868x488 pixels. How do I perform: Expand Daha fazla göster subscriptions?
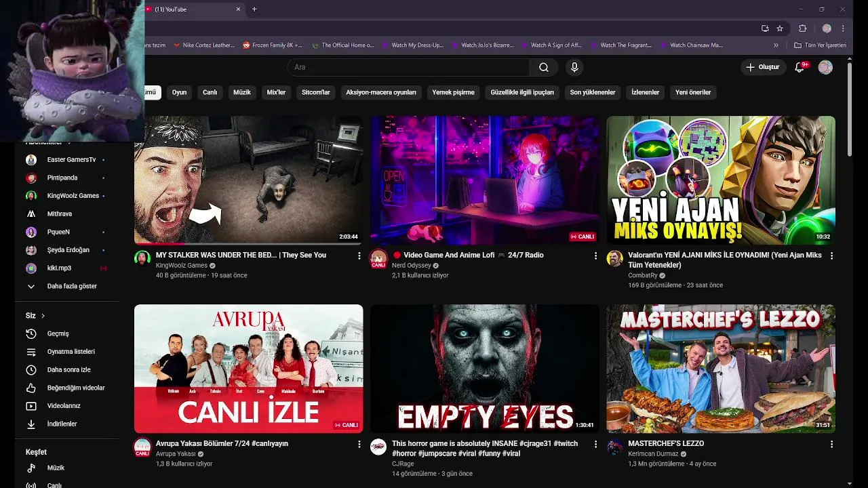point(66,286)
